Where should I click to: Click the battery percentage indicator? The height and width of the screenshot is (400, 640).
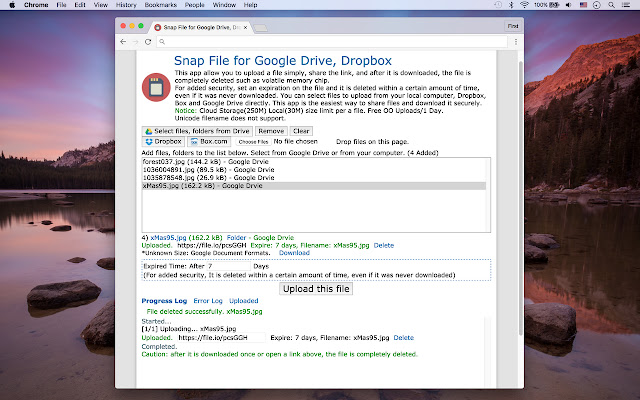point(547,5)
